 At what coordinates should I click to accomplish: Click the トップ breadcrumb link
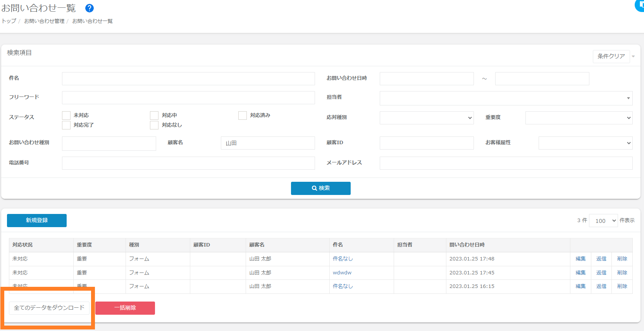coord(9,21)
